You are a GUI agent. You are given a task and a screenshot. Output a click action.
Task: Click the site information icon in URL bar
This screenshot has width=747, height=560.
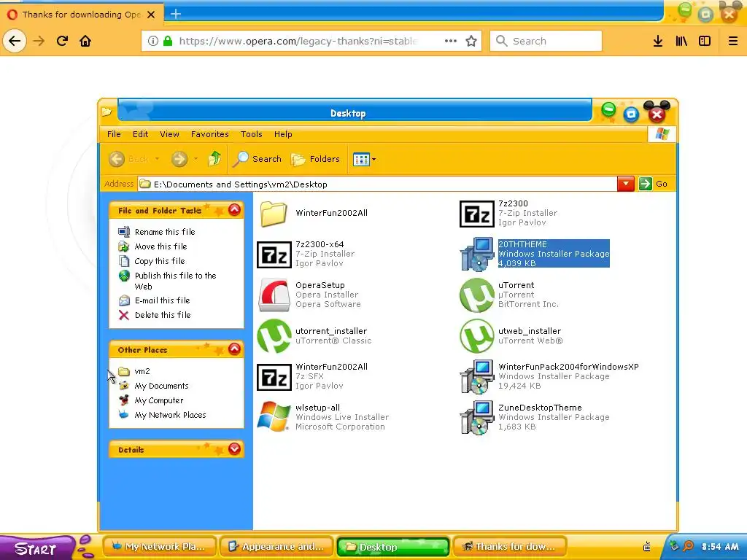(153, 41)
